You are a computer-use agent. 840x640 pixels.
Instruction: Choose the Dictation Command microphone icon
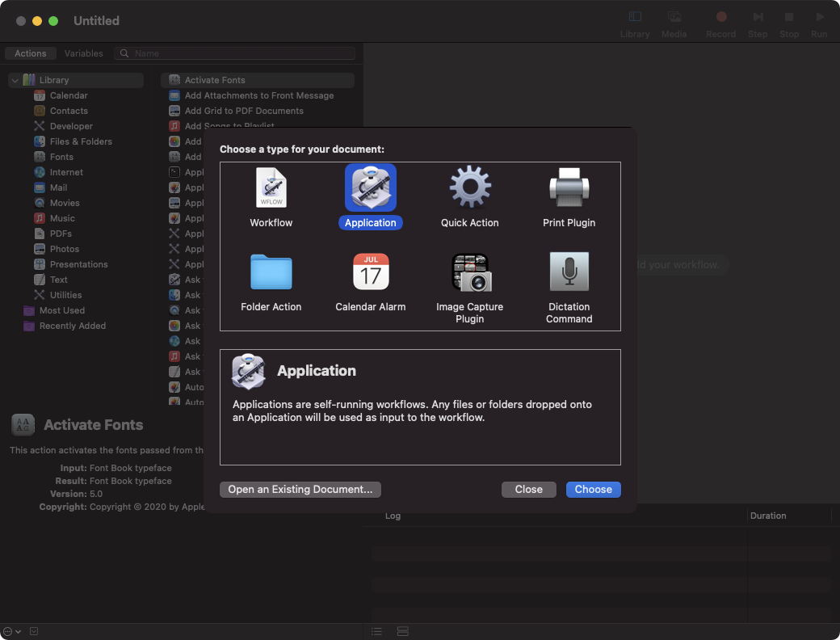569,272
